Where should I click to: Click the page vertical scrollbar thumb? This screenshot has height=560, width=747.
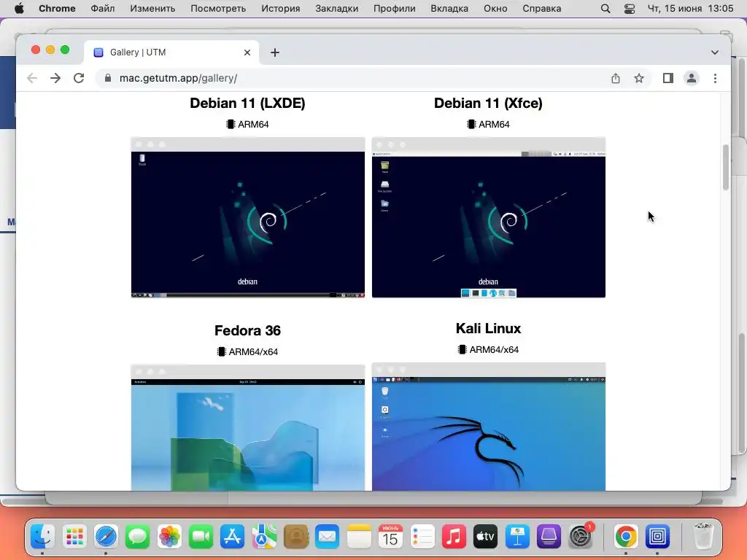click(x=726, y=168)
